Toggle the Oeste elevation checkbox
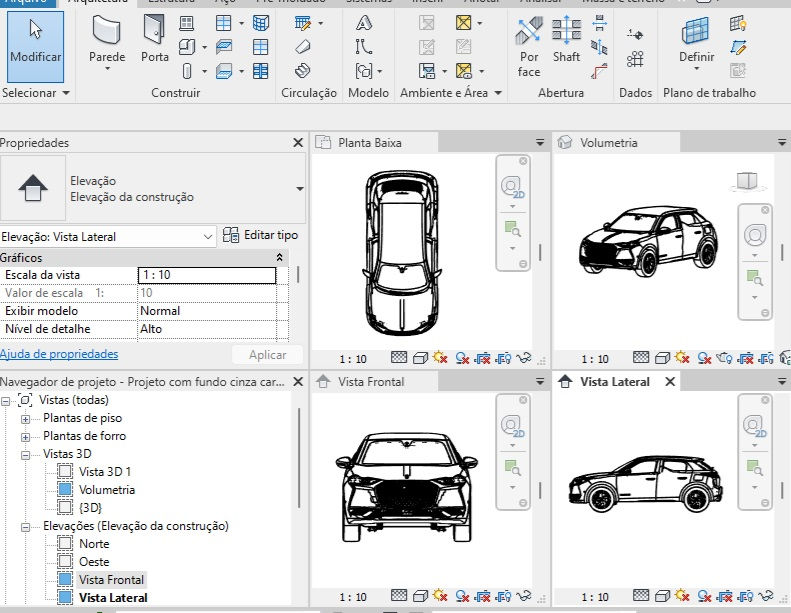 pyautogui.click(x=65, y=562)
